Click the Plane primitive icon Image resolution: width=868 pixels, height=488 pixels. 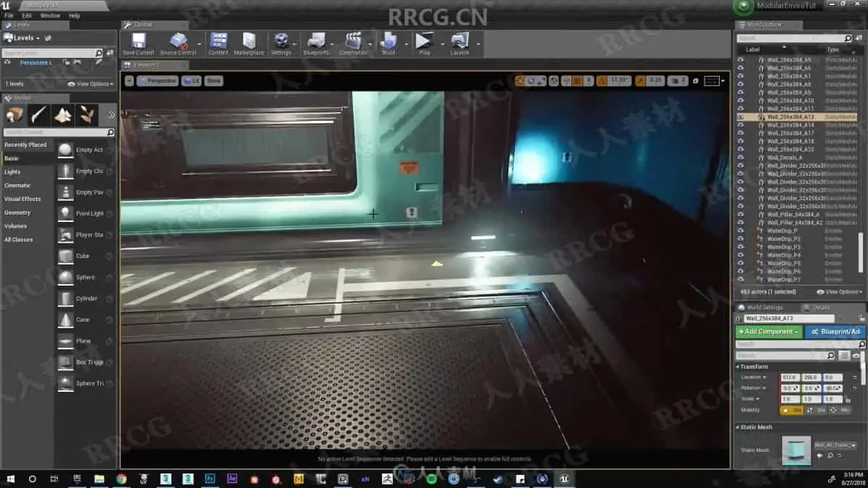(66, 341)
